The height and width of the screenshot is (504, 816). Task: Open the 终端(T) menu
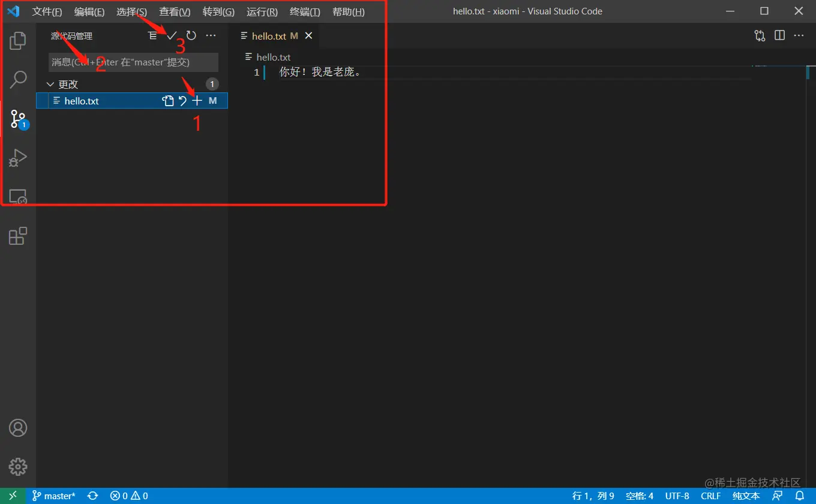coord(305,12)
